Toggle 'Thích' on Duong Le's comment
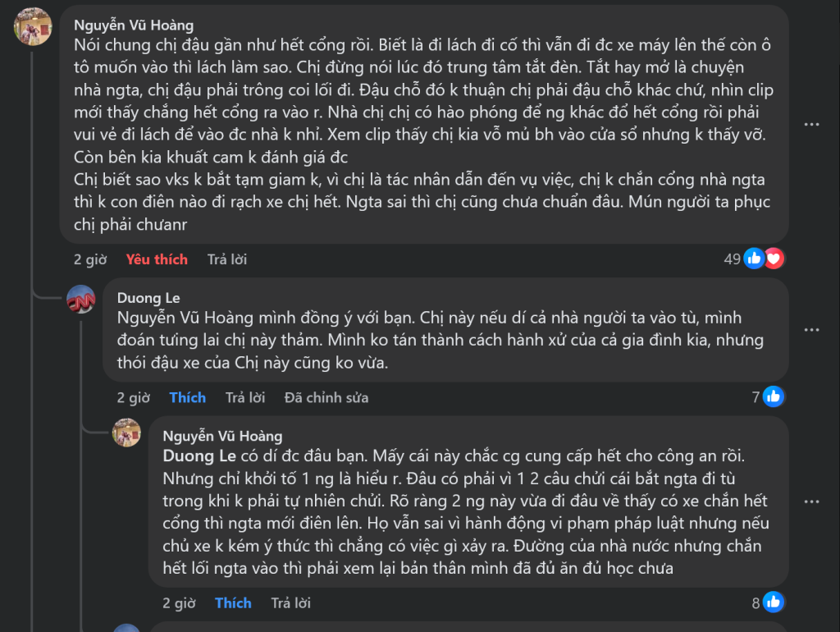Image resolution: width=840 pixels, height=632 pixels. point(188,398)
